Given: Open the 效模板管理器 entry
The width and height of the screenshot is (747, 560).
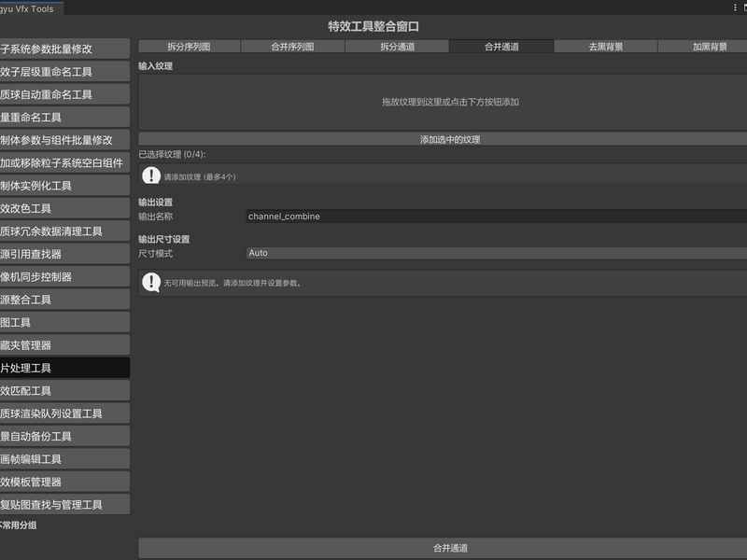Looking at the screenshot, I should click(x=64, y=482).
